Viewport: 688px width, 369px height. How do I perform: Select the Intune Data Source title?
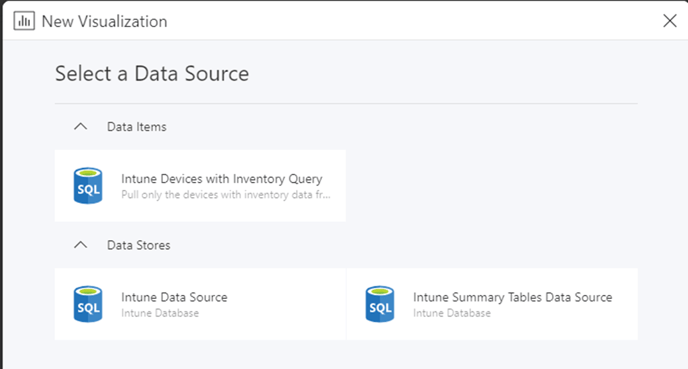click(x=174, y=297)
